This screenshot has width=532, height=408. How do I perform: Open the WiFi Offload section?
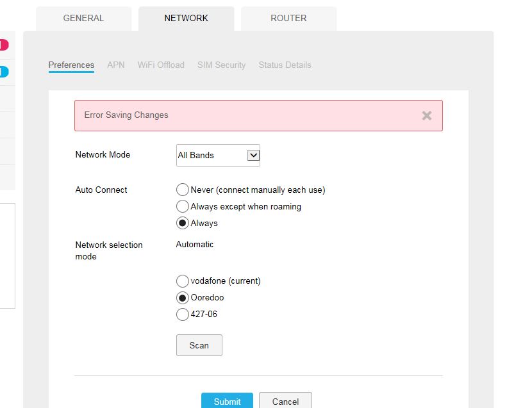(x=161, y=65)
